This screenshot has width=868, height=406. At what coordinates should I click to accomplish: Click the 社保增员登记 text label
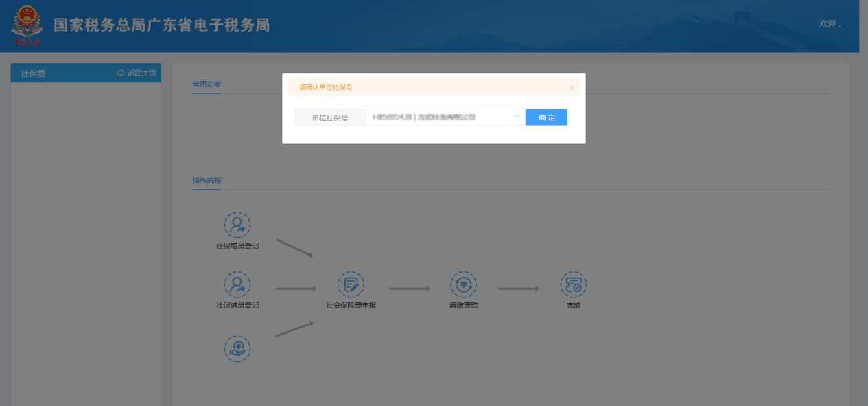pos(237,246)
